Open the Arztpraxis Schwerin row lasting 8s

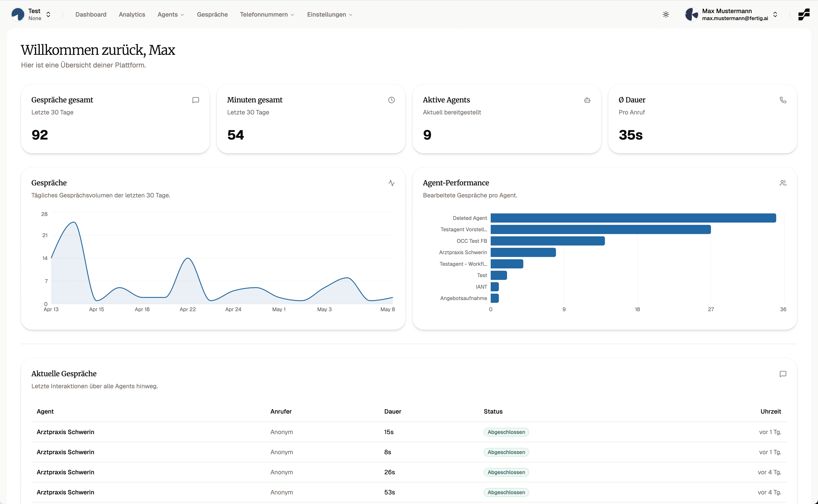pyautogui.click(x=409, y=452)
